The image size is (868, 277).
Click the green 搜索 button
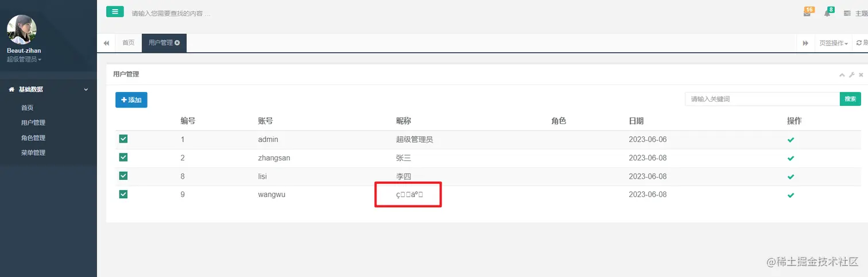point(850,99)
